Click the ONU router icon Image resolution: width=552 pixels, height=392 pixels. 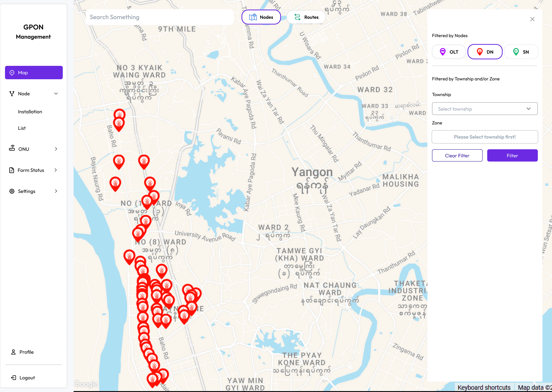[x=12, y=148]
